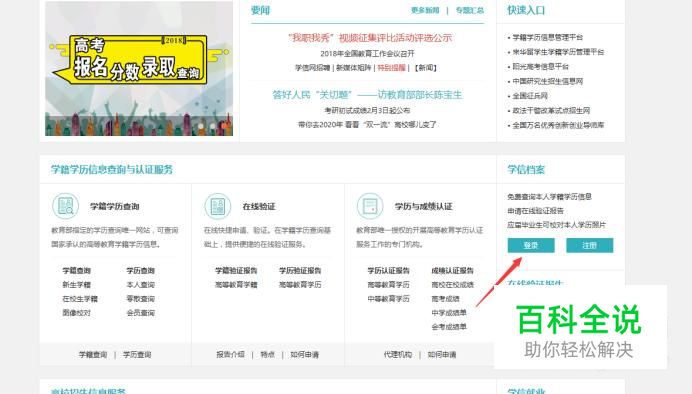This screenshot has width=692, height=394.
Task: Click the 高校在校成绩 link
Action: tap(452, 285)
